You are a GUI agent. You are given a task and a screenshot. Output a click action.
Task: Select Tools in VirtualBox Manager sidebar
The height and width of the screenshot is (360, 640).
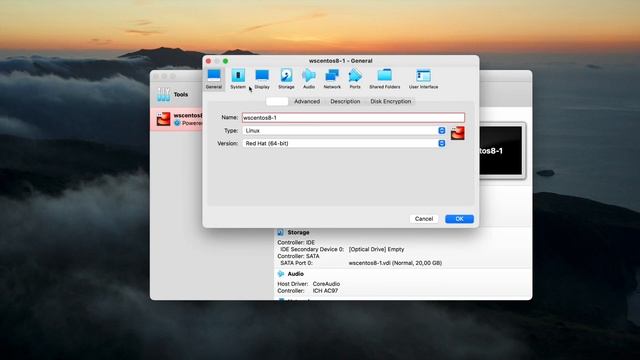click(x=181, y=94)
